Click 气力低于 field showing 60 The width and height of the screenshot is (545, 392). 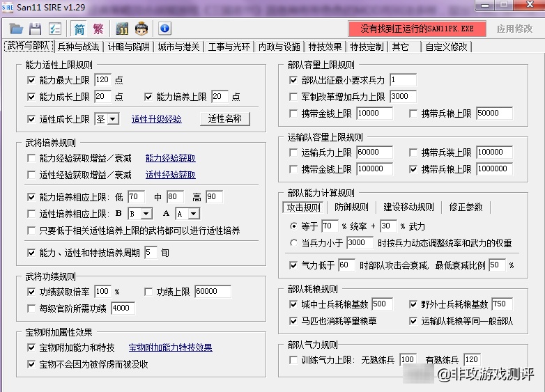[346, 265]
